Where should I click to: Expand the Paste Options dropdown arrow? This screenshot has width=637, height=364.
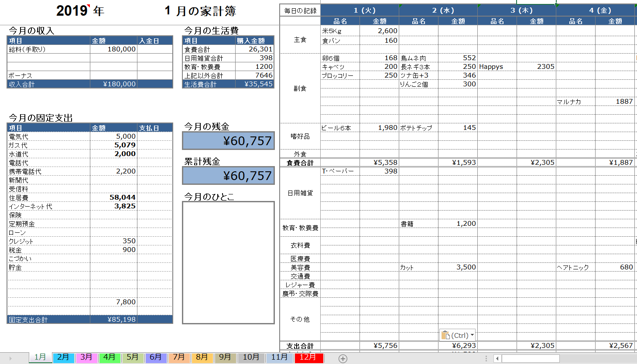[x=472, y=335]
